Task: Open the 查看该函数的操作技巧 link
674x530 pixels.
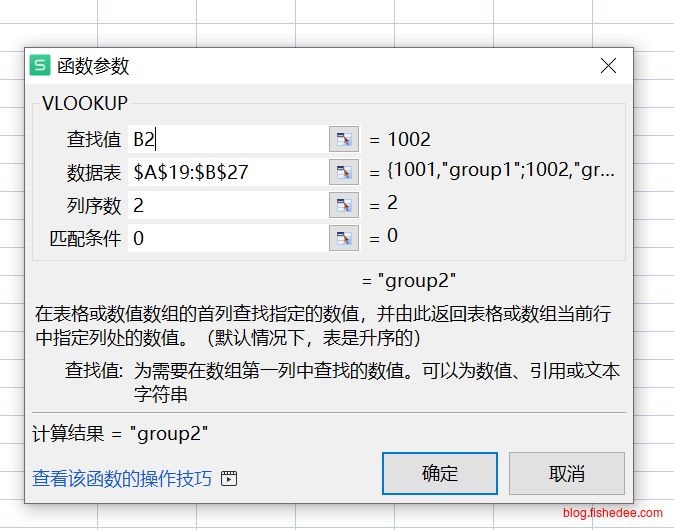Action: 122,479
